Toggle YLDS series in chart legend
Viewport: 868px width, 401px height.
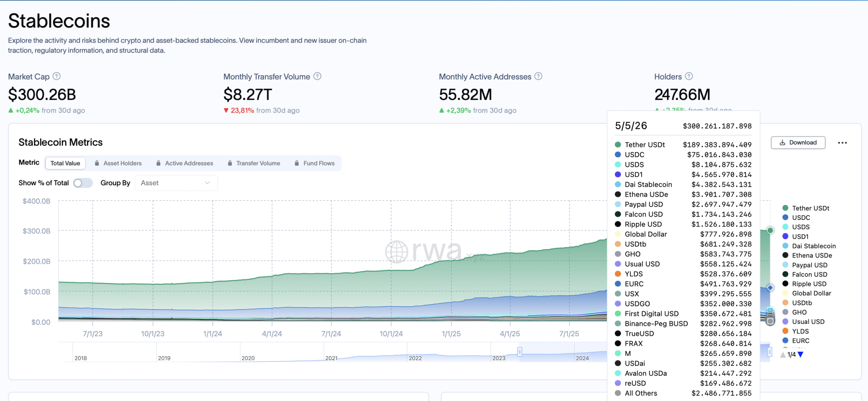click(795, 331)
